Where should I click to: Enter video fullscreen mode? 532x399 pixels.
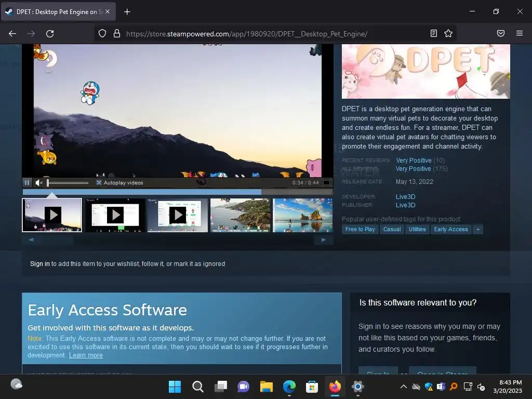[x=326, y=182]
